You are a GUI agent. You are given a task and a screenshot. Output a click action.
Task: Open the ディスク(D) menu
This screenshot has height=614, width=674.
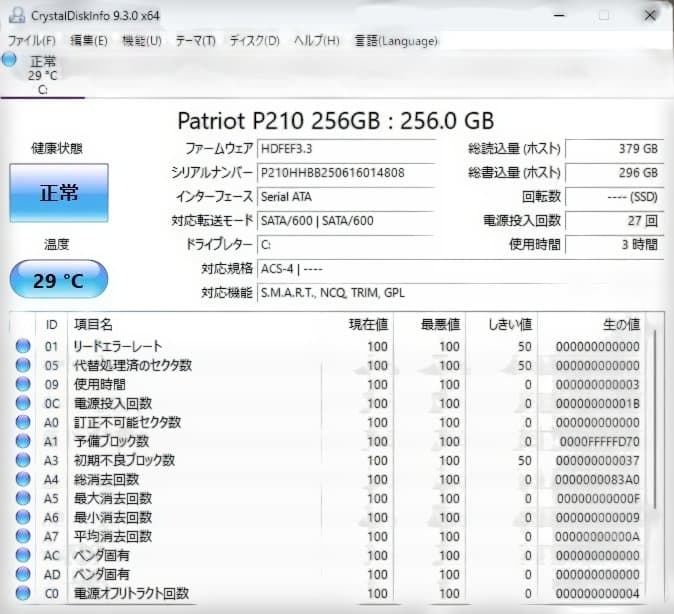click(254, 41)
